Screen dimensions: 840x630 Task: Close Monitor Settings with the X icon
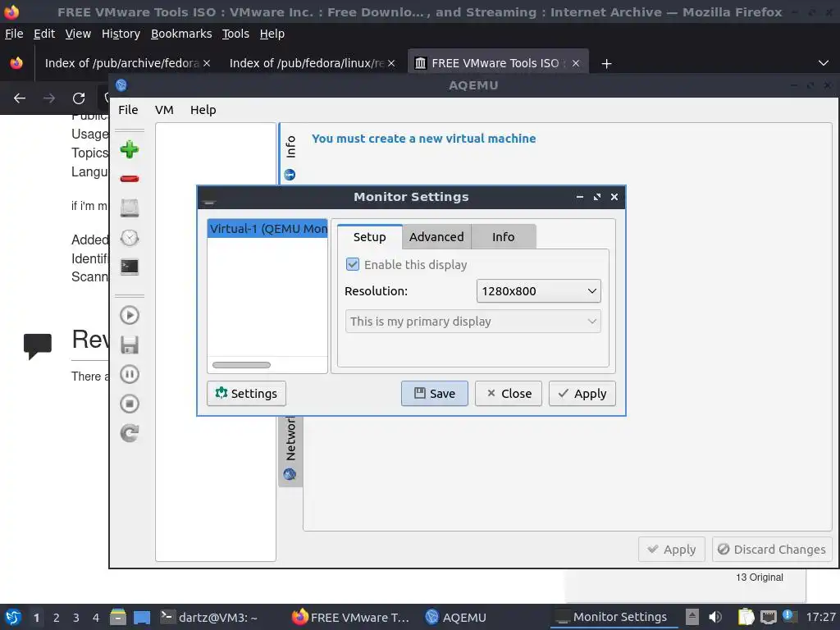coord(614,197)
